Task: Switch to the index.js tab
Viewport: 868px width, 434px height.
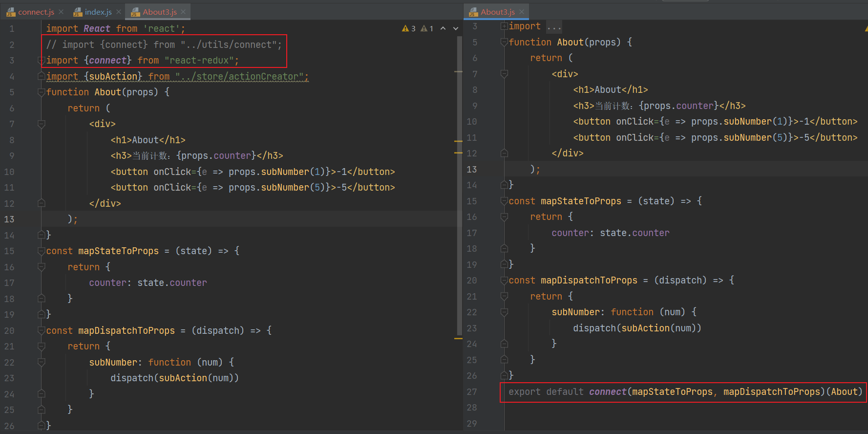Action: [x=98, y=12]
